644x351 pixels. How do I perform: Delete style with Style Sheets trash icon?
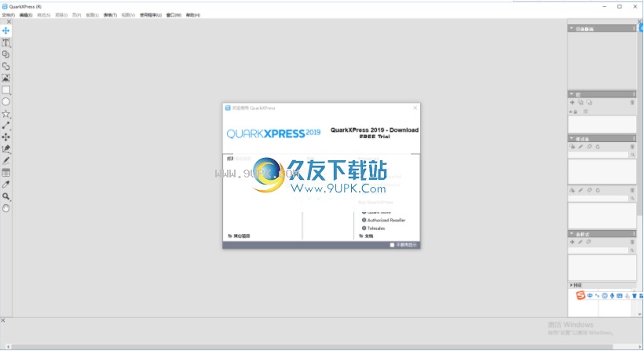[x=632, y=147]
